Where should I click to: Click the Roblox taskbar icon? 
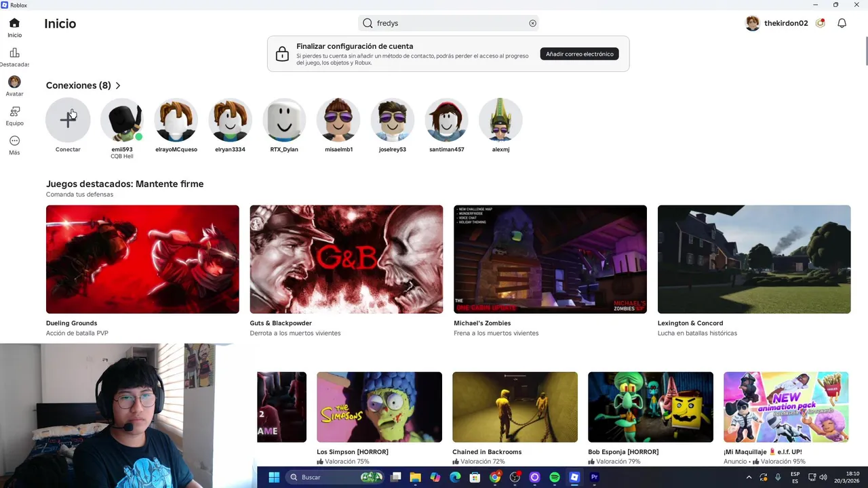tap(574, 477)
